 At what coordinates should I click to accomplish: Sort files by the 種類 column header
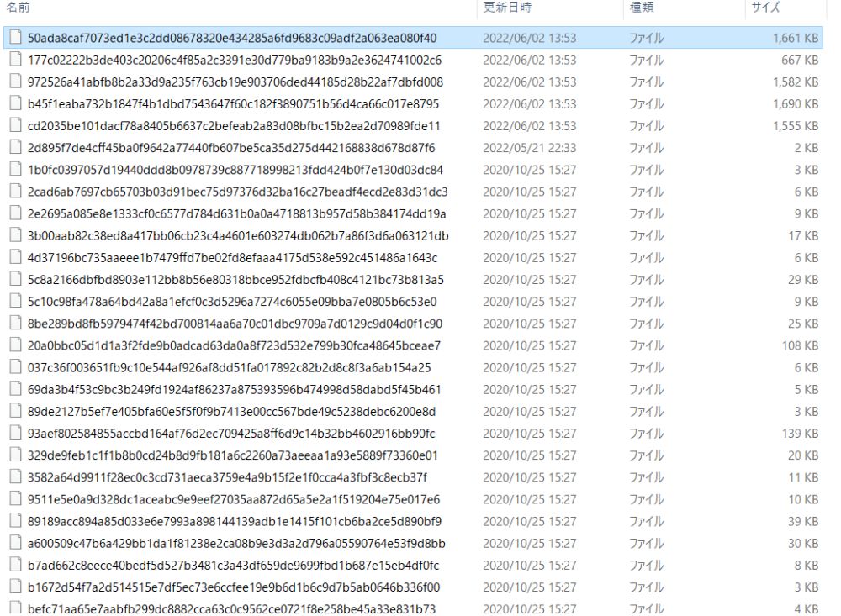(643, 10)
